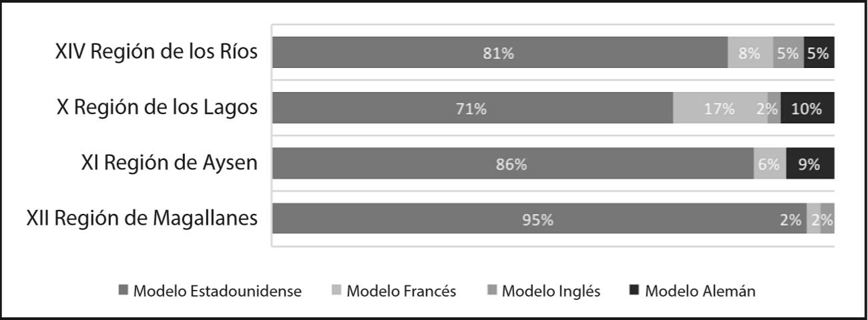This screenshot has width=868, height=320.
Task: Click the 'X Región de los Lagos' axis label
Action: coord(157,107)
